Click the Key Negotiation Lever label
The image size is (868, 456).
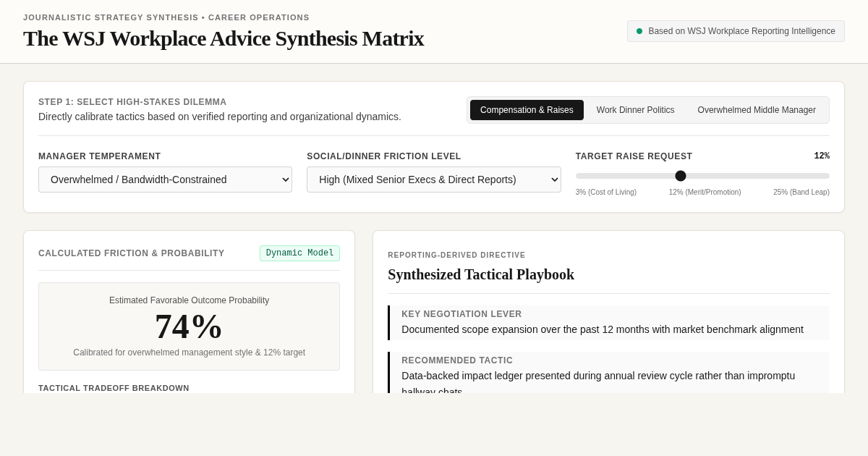[461, 314]
